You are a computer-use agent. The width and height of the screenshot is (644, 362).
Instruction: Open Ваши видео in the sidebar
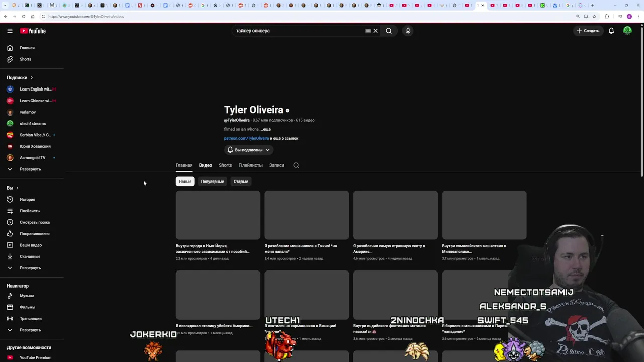click(32, 245)
